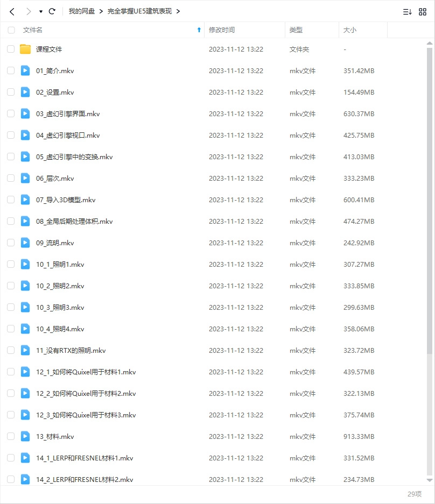Open the navigation history dropdown arrow
Viewport: 435px width, 504px height.
coord(40,11)
